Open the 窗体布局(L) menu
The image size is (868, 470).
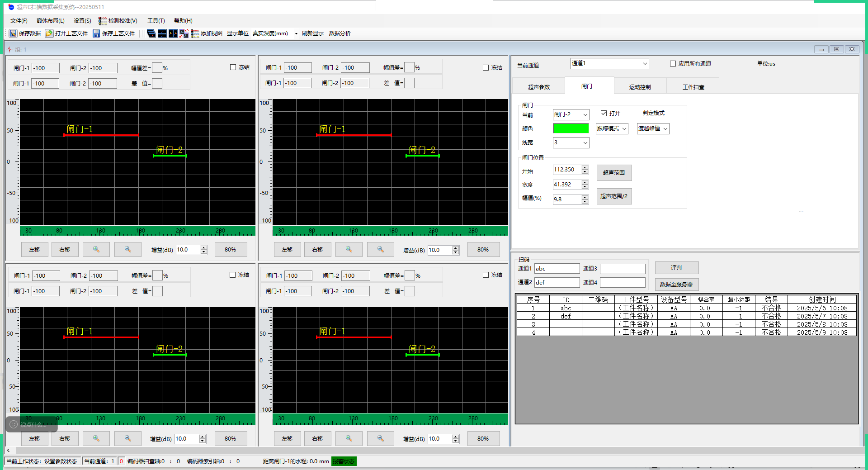[51, 21]
